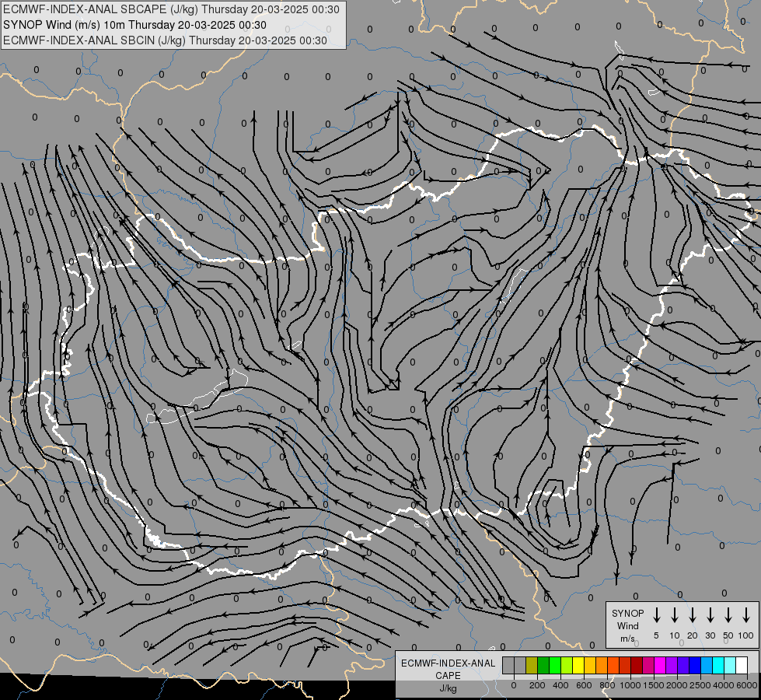Click the 20 m/s value in the wind legend
This screenshot has width=761, height=700.
[692, 635]
